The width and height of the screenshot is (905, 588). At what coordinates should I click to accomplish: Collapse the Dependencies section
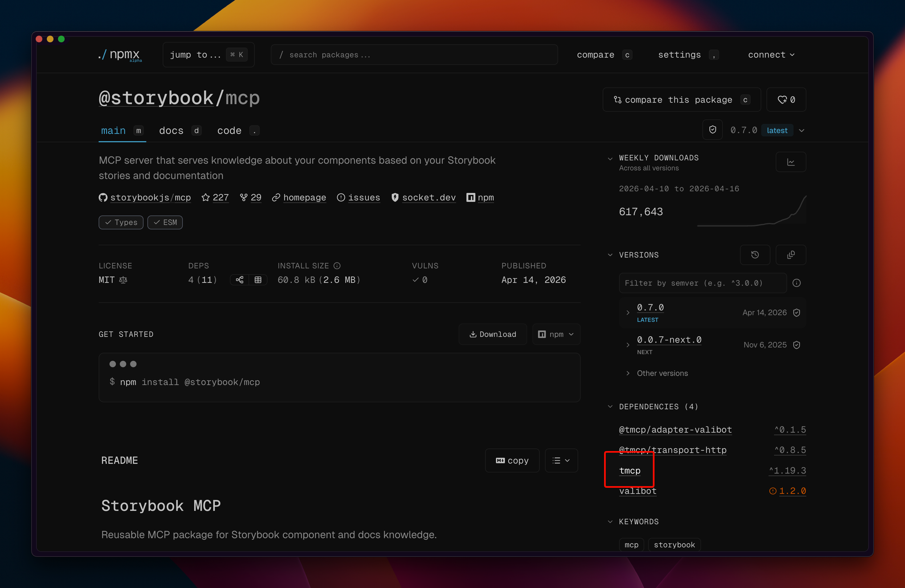click(610, 406)
